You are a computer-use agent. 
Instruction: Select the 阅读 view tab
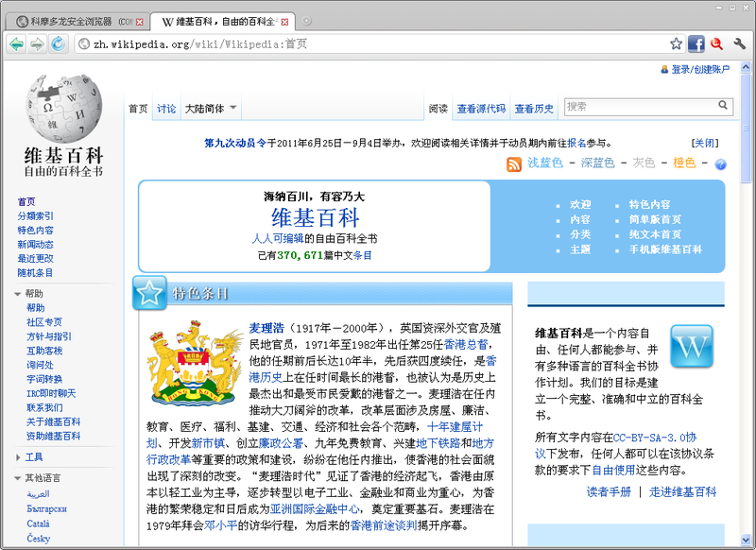click(438, 109)
